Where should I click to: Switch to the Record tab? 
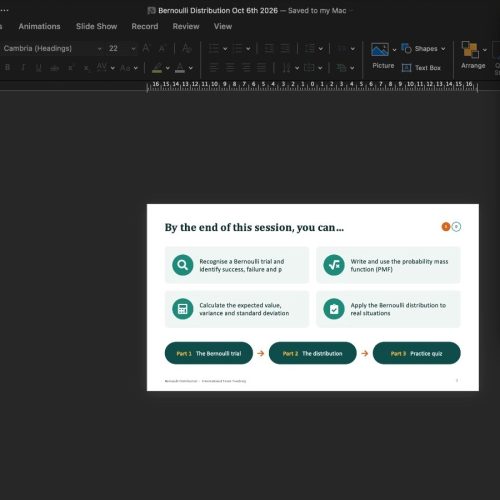(145, 26)
